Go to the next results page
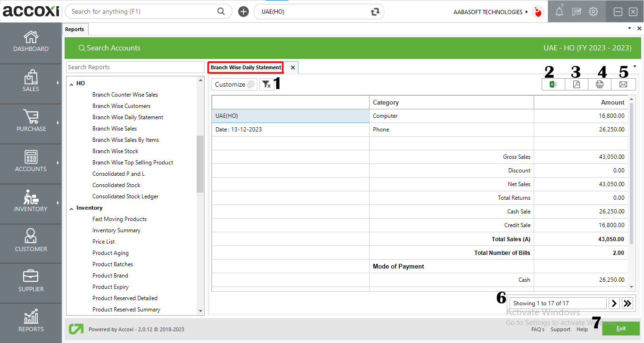This screenshot has width=644, height=343. (x=614, y=303)
